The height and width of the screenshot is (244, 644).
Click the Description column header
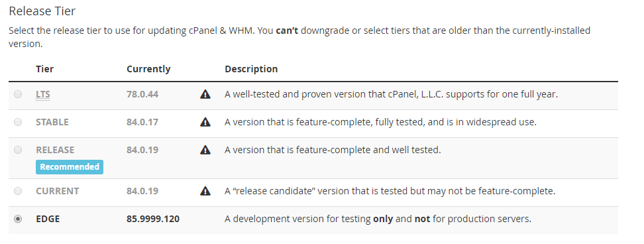tap(251, 69)
